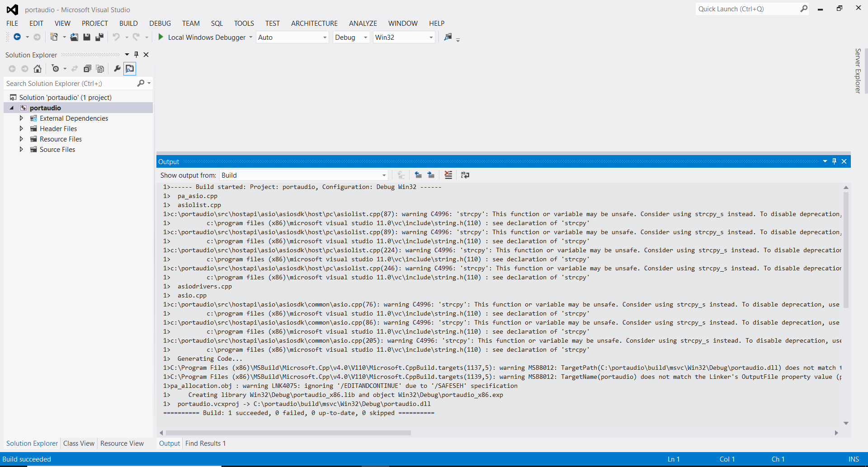Click the Save icon in toolbar
Image resolution: width=868 pixels, height=467 pixels.
[87, 37]
